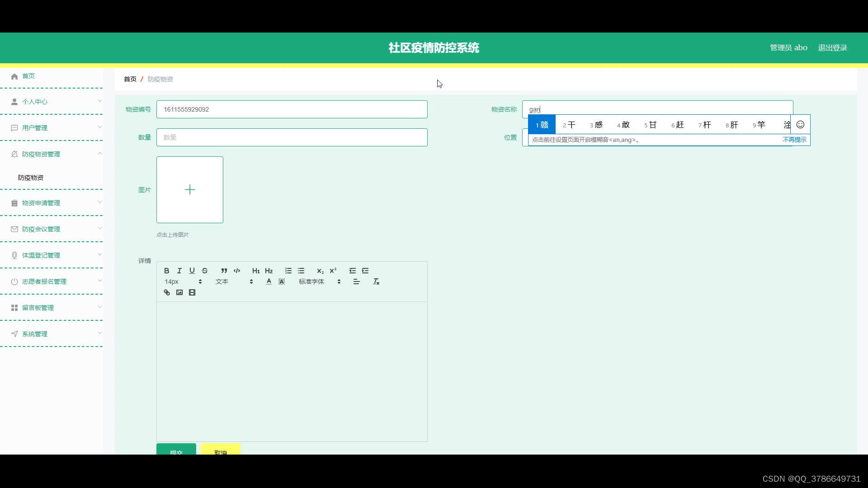Choose IME candidate 3 感

pyautogui.click(x=596, y=125)
